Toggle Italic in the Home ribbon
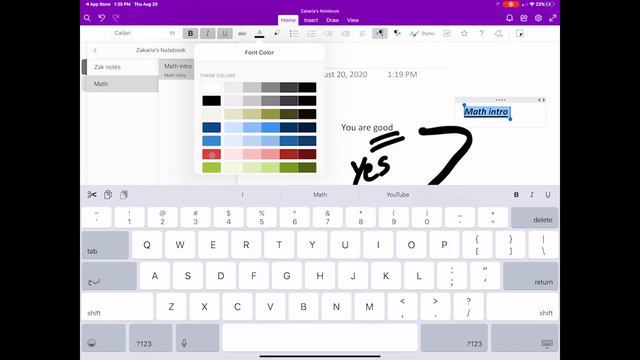The height and width of the screenshot is (360, 640). pos(208,33)
